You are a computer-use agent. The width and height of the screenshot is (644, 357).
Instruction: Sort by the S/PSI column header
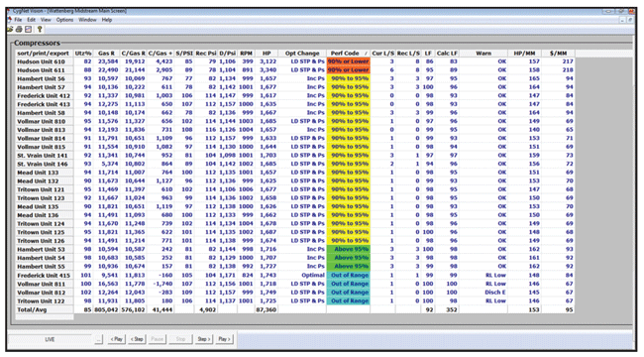click(184, 54)
